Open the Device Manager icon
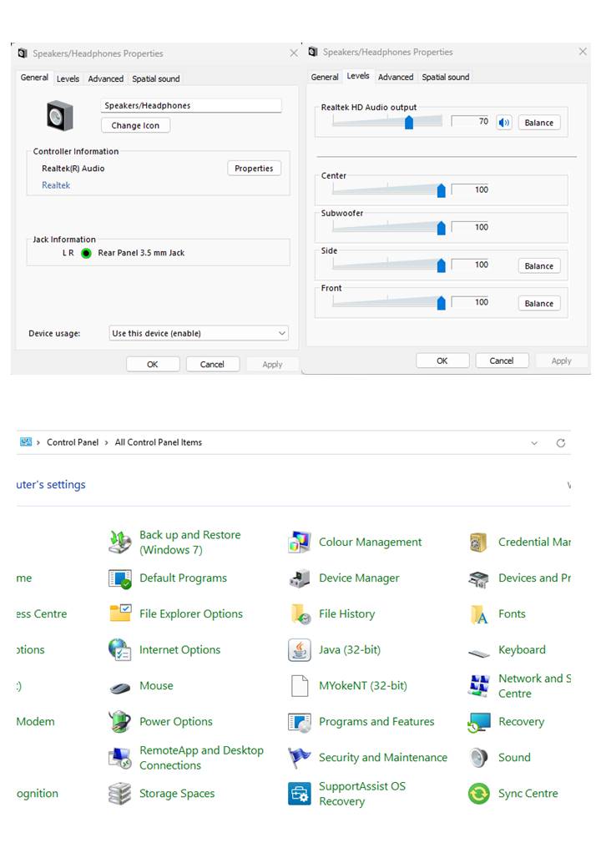The image size is (601, 868). [300, 578]
